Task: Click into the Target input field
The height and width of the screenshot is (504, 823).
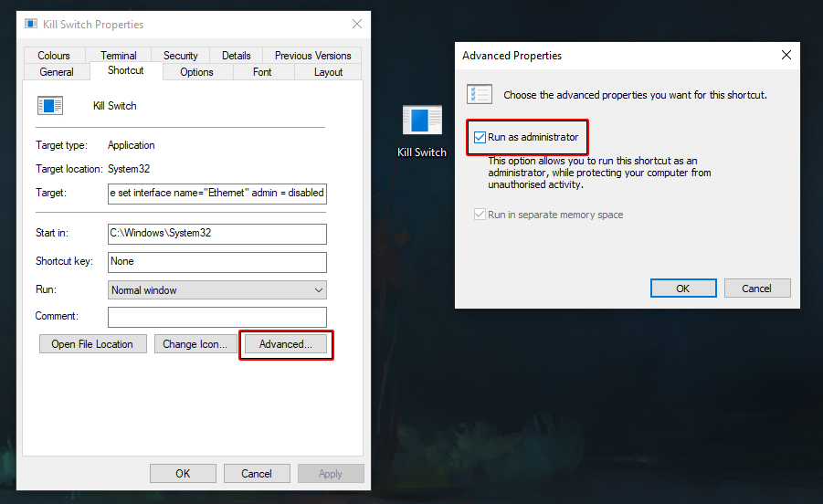Action: coord(217,193)
